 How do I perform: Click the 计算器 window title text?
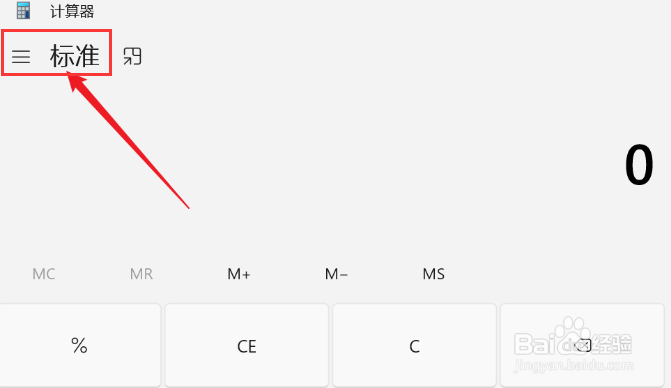(x=72, y=11)
